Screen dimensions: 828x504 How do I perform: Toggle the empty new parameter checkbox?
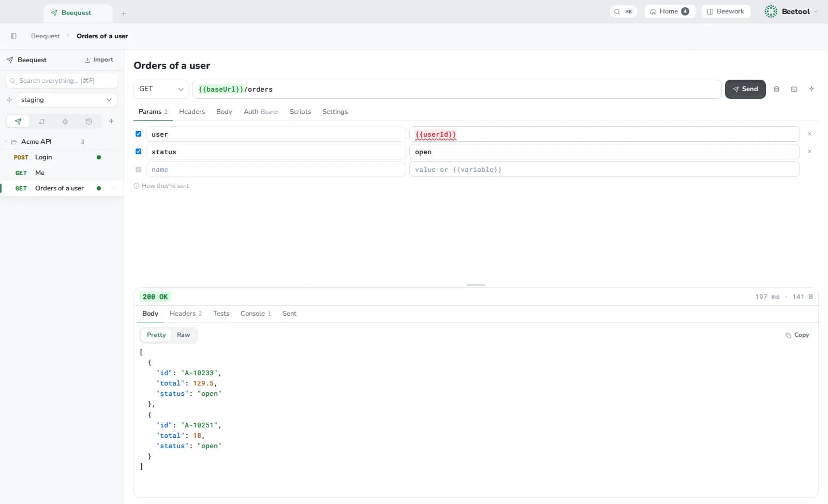[138, 169]
